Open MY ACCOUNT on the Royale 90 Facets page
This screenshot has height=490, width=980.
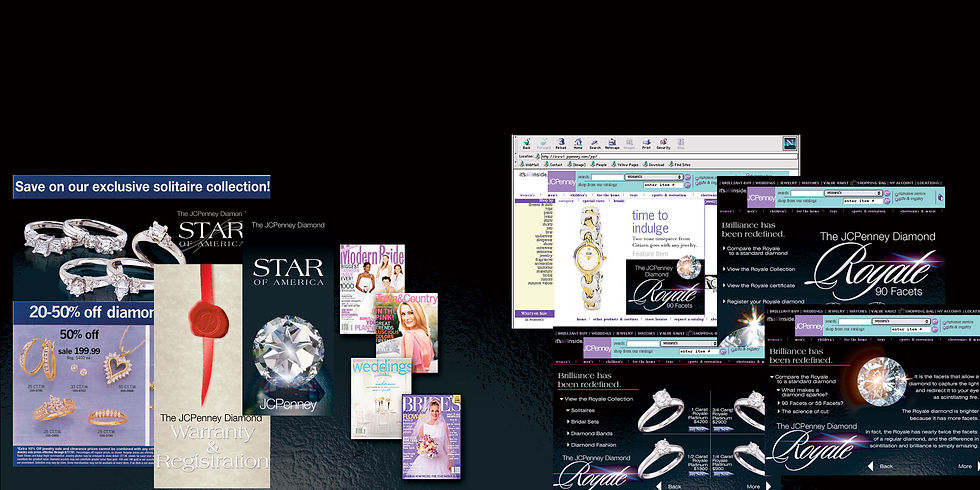tap(901, 183)
